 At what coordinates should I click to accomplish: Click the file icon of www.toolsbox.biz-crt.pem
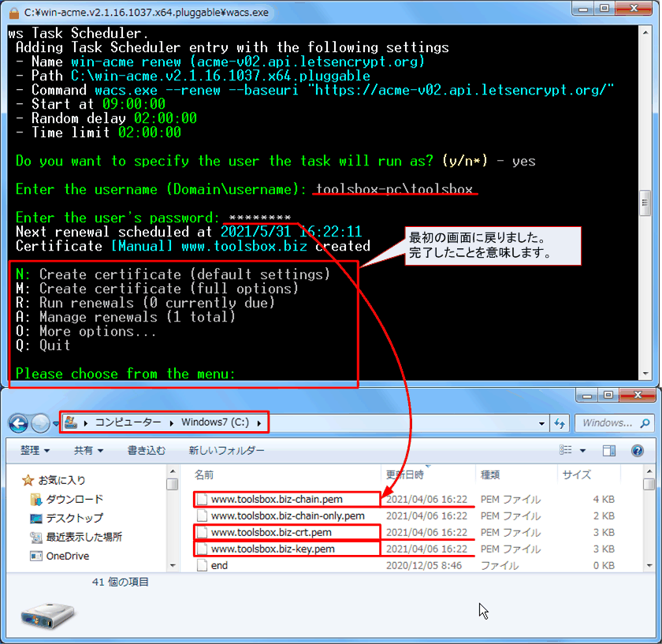pos(203,533)
